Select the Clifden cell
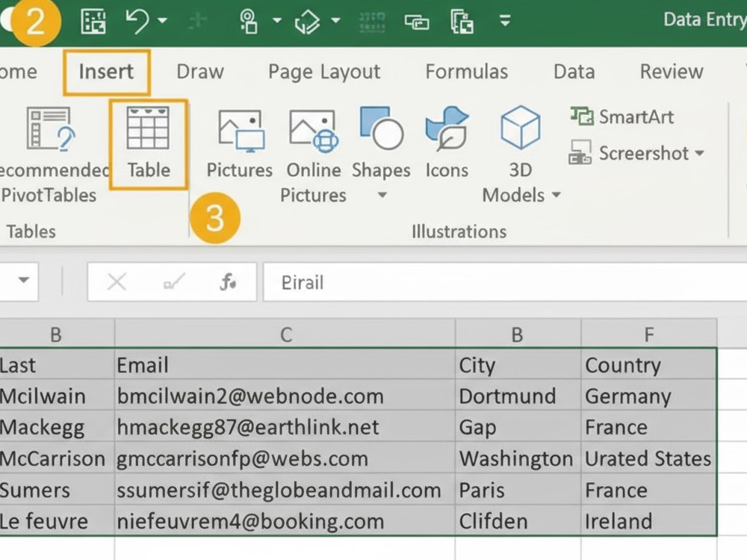This screenshot has width=747, height=560. [518, 521]
